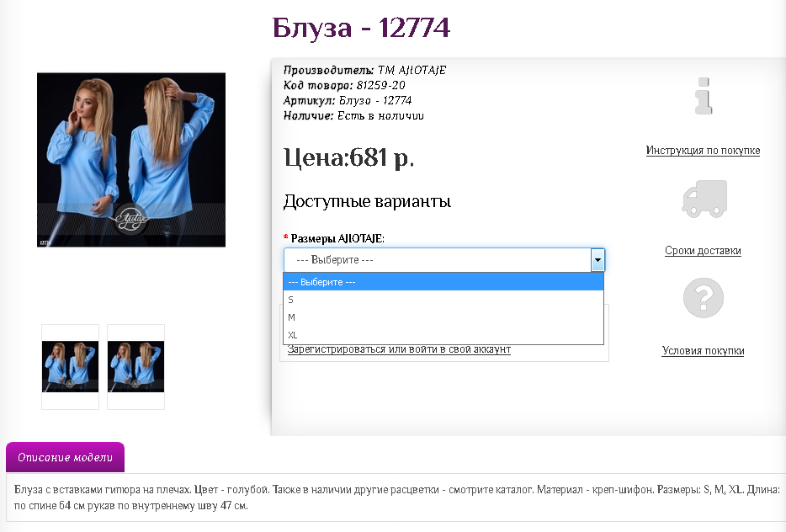The image size is (786, 532).
Task: Click the info icon above Инструкция по покупке
Action: pyautogui.click(x=704, y=96)
